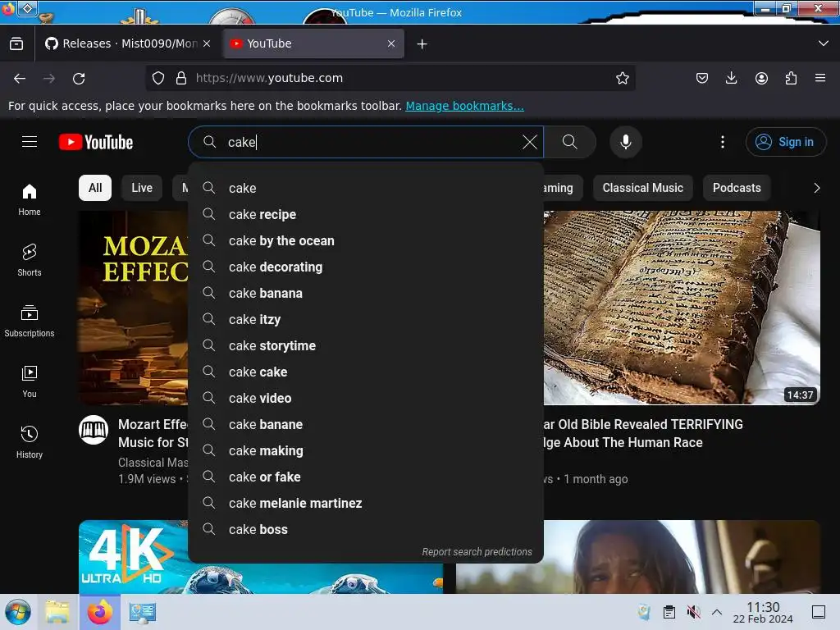Screen dimensions: 840x630
Task: Close the YouTube tab
Action: [391, 43]
